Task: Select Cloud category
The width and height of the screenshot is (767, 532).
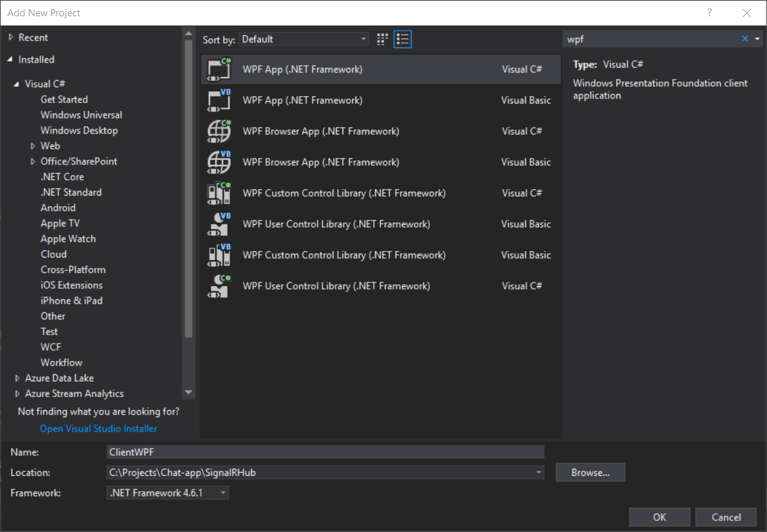Action: coord(53,254)
